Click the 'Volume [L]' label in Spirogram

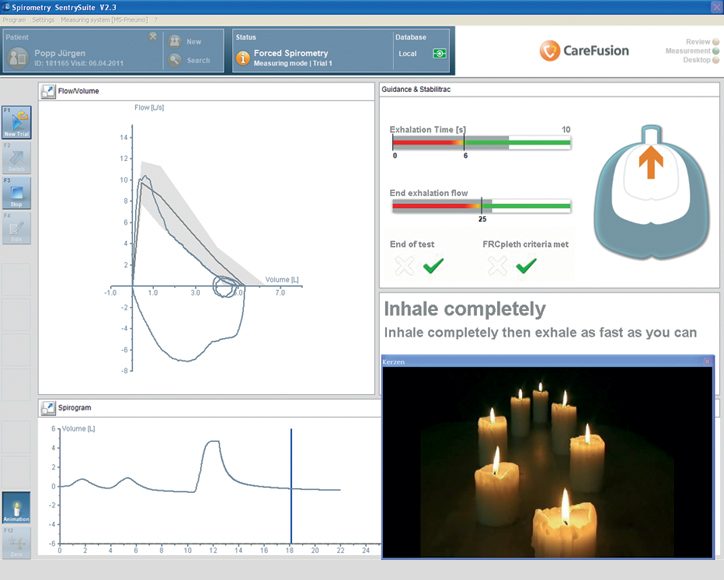coord(78,429)
